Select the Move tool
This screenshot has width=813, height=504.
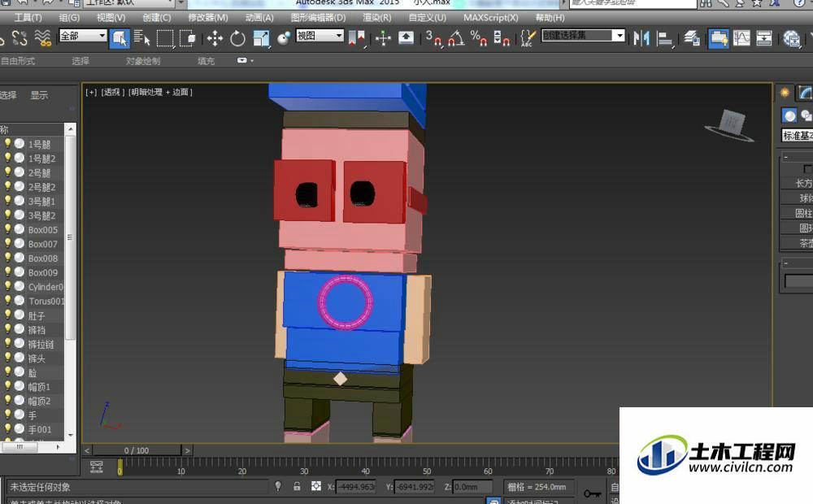(x=215, y=38)
